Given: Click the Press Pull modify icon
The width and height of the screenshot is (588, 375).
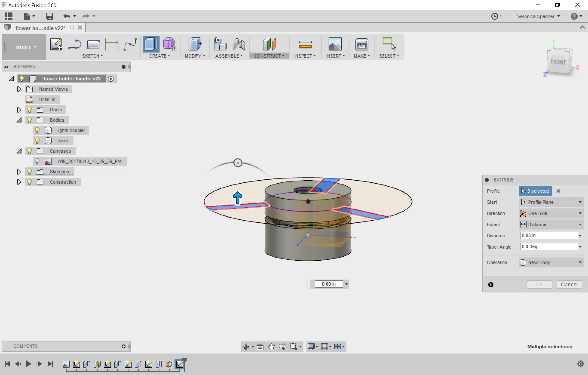Looking at the screenshot, I should click(x=195, y=44).
